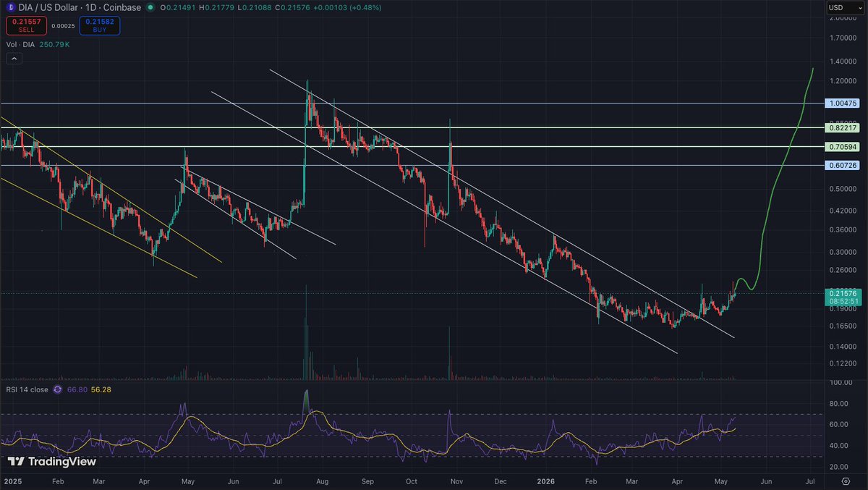Click the green market status dot
868x490 pixels.
point(150,7)
